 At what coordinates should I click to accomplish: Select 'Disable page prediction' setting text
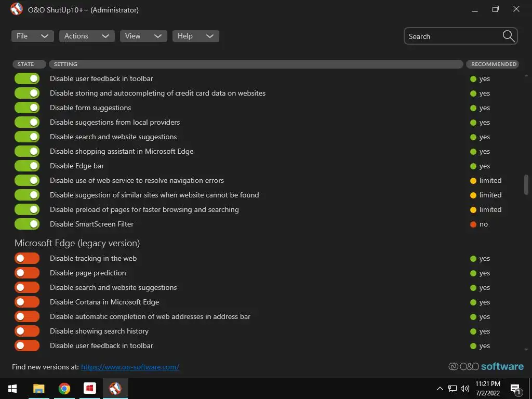click(88, 273)
